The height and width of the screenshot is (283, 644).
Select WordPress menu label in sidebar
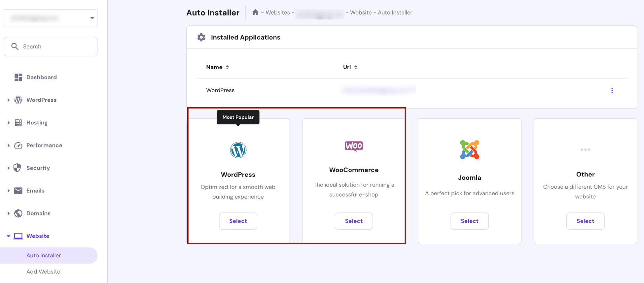point(41,100)
